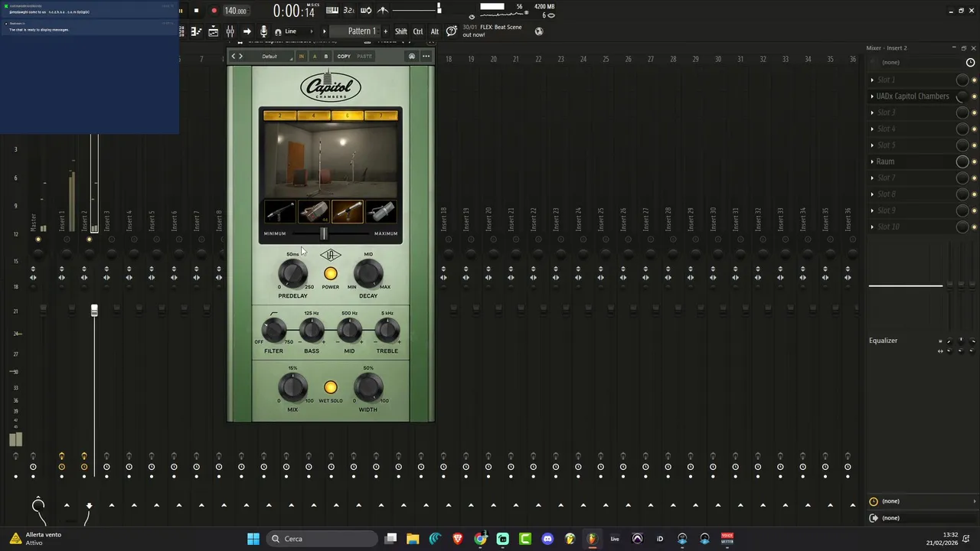Toggle enable light for Slot 1
Screen dimensions: 980x551
point(973,80)
